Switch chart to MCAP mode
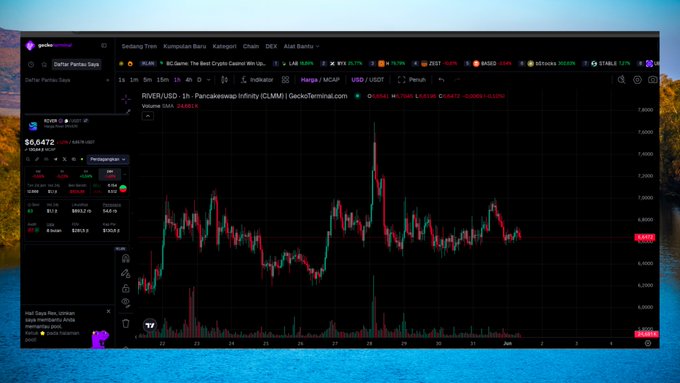Screen dimensions: 680x383 [x=331, y=80]
